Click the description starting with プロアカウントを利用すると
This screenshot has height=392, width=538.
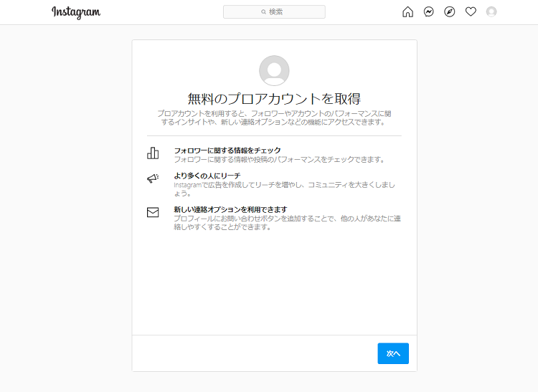tap(274, 118)
